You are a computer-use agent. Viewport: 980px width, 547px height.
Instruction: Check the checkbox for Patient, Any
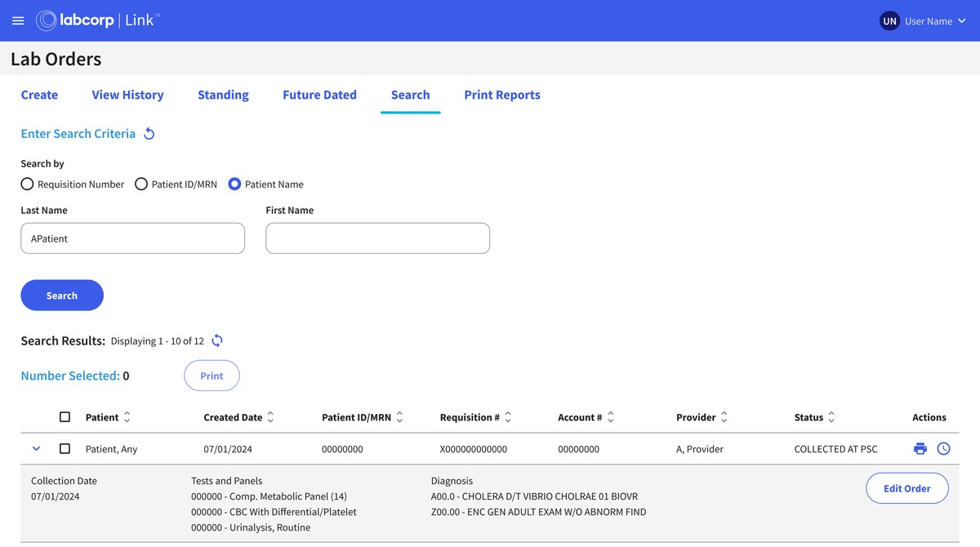65,448
